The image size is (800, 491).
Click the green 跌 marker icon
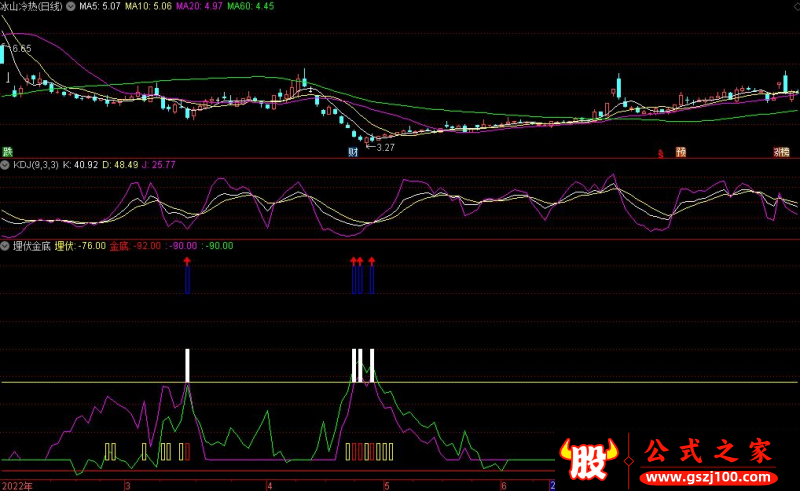tap(7, 152)
